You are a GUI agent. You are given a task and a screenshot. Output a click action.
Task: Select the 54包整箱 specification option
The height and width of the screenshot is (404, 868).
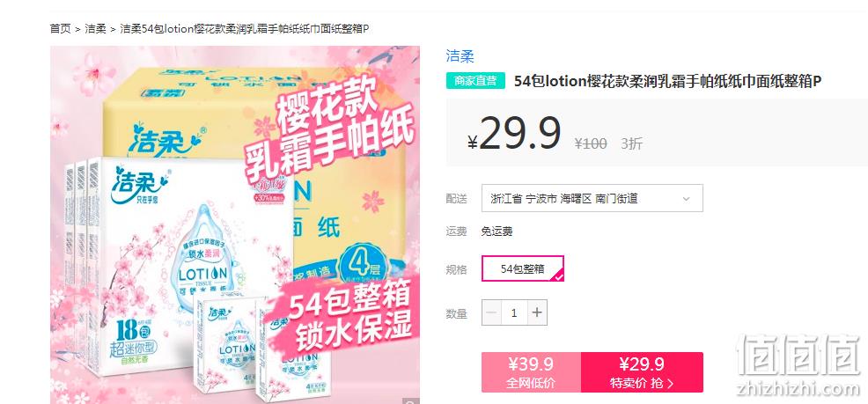523,269
